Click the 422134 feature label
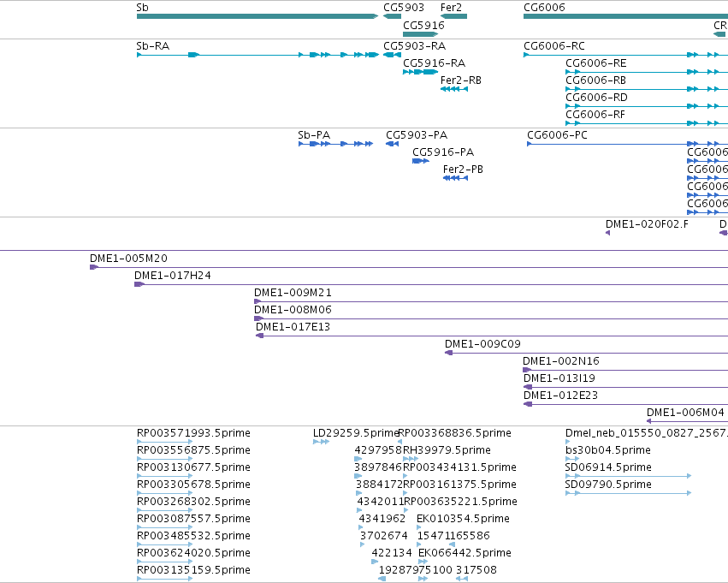728x583 pixels. pyautogui.click(x=392, y=553)
